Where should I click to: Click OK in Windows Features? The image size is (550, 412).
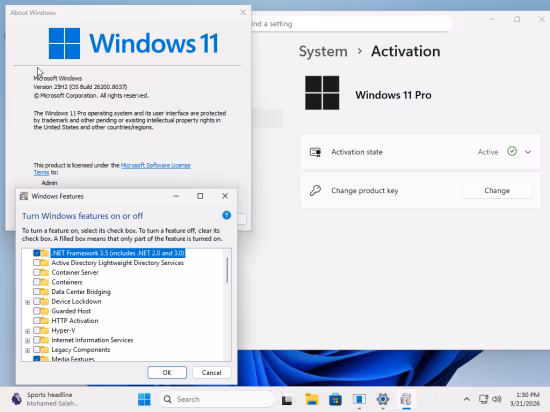[167, 372]
